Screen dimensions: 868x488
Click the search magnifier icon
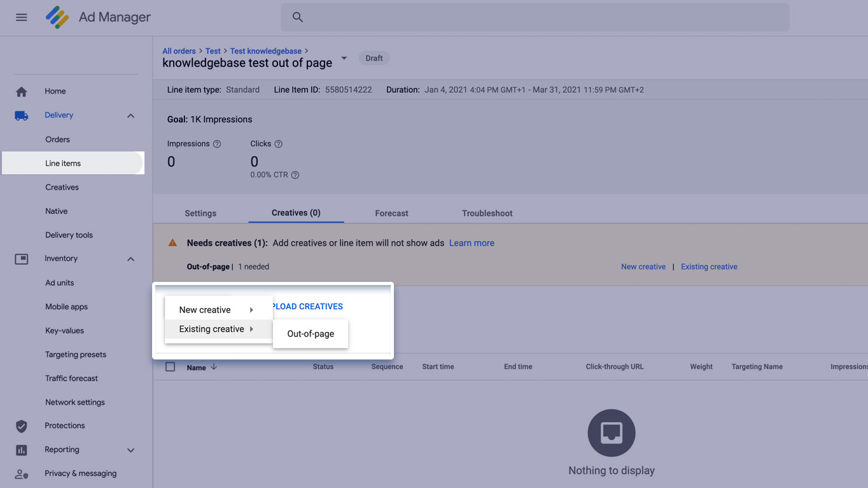coord(298,17)
